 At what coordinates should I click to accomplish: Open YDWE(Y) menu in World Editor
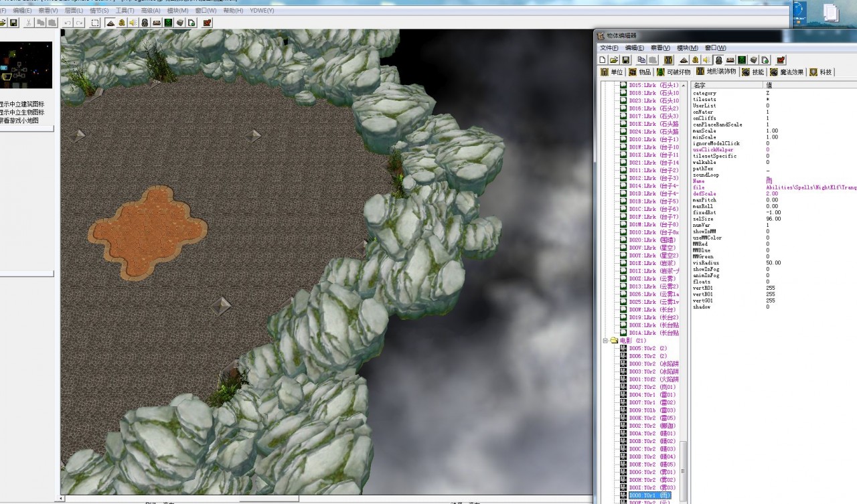(262, 11)
